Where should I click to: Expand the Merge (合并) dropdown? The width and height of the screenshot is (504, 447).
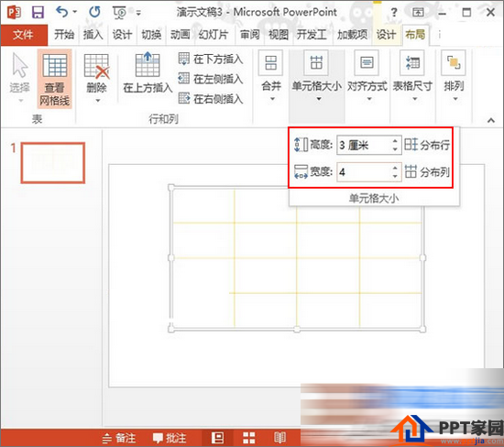(x=271, y=76)
